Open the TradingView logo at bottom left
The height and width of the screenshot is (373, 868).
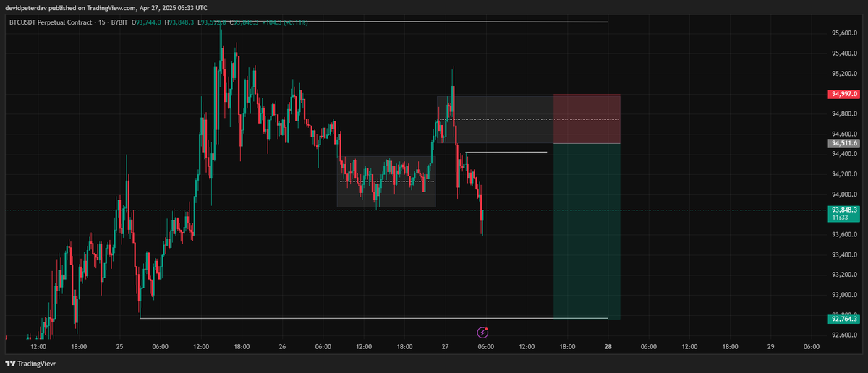point(30,364)
